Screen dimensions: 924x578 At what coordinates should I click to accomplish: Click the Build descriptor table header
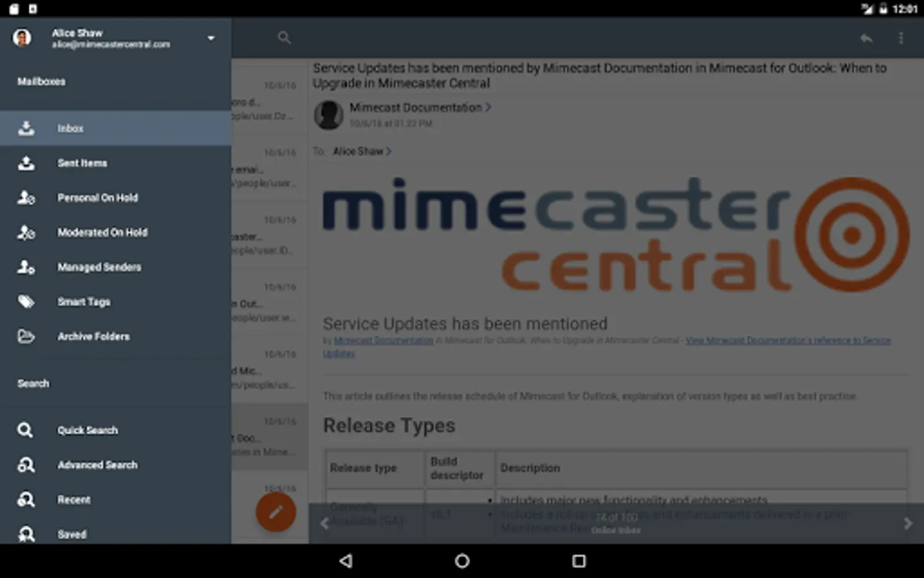point(457,468)
